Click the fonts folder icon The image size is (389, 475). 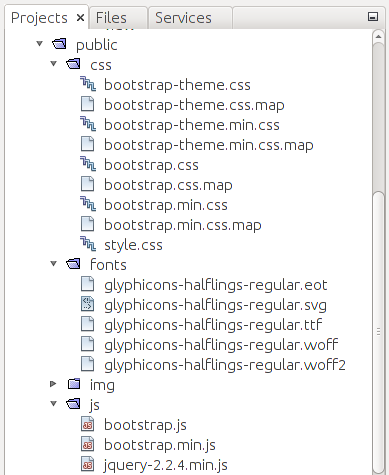[x=73, y=264]
